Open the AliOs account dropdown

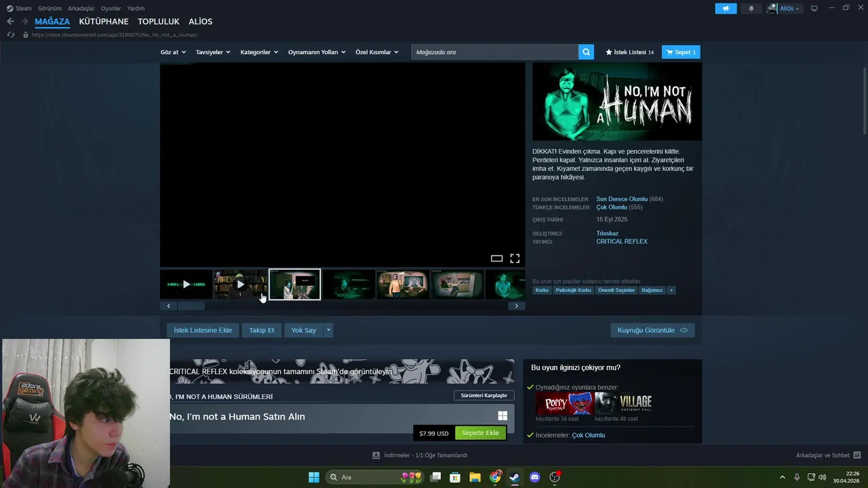tap(785, 9)
